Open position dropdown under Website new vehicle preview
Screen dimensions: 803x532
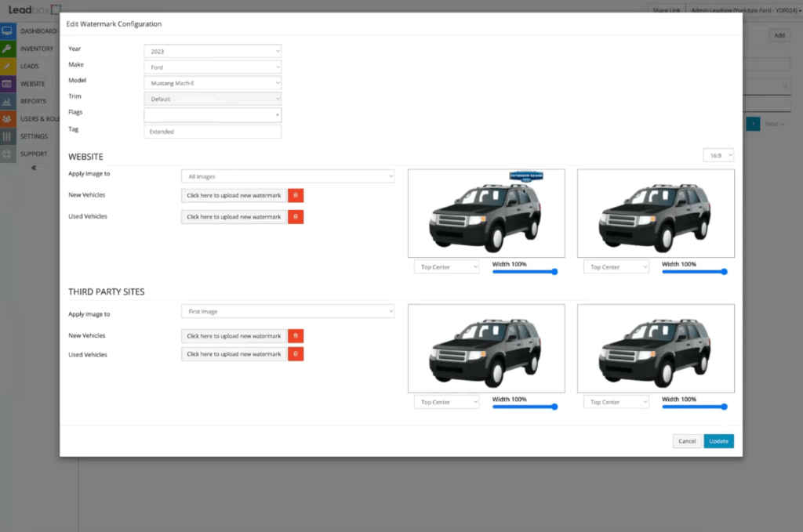pos(446,267)
